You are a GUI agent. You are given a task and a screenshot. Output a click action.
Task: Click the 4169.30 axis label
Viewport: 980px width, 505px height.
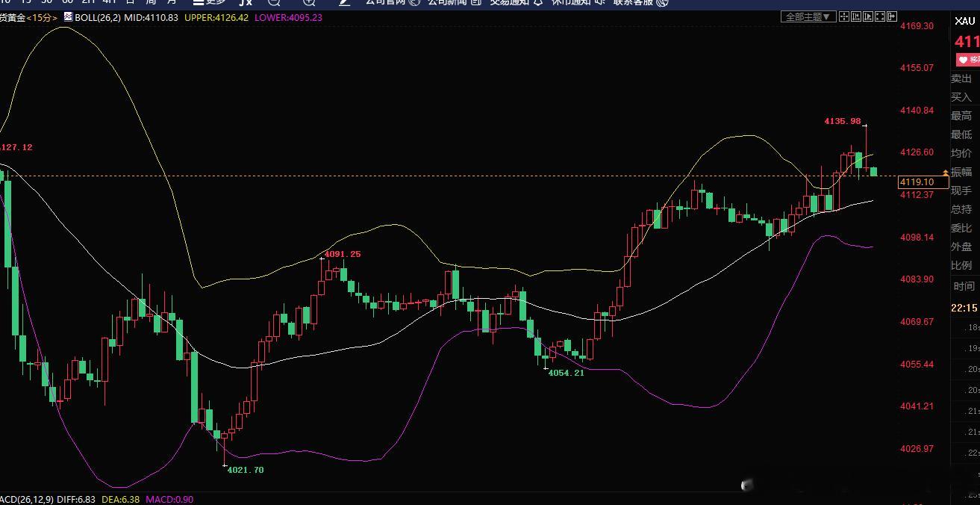pyautogui.click(x=917, y=25)
